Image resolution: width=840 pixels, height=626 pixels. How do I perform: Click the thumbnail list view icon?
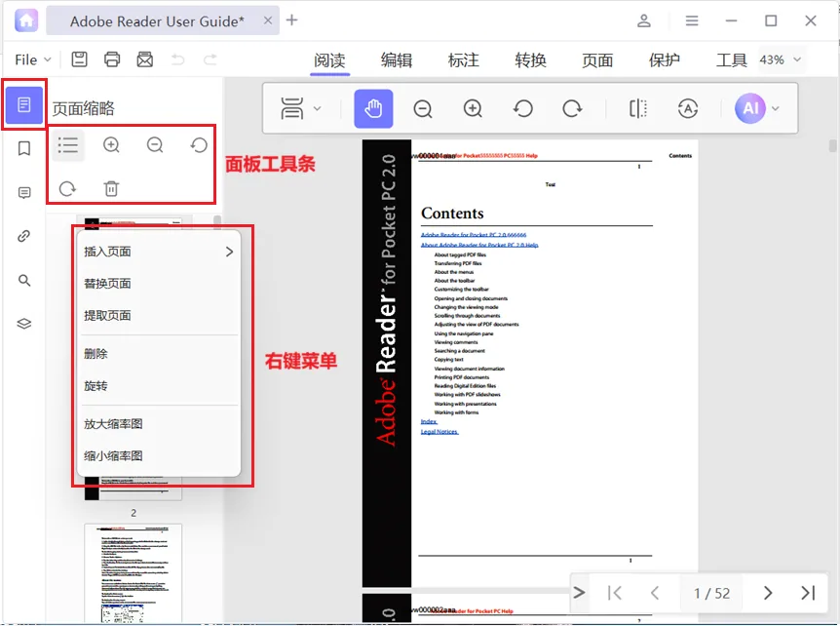[68, 145]
